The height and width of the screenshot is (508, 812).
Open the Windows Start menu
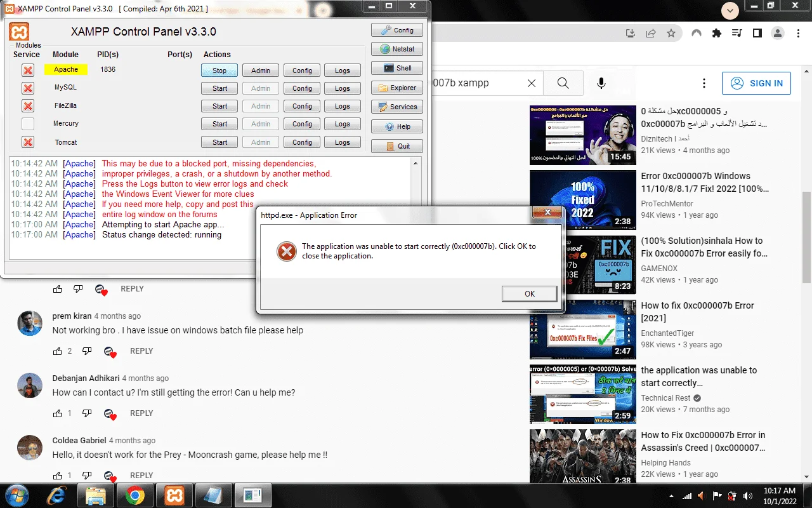tap(17, 495)
